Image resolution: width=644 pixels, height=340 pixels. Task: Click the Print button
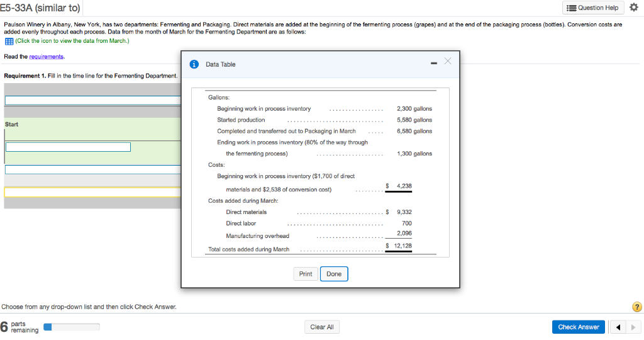[306, 274]
